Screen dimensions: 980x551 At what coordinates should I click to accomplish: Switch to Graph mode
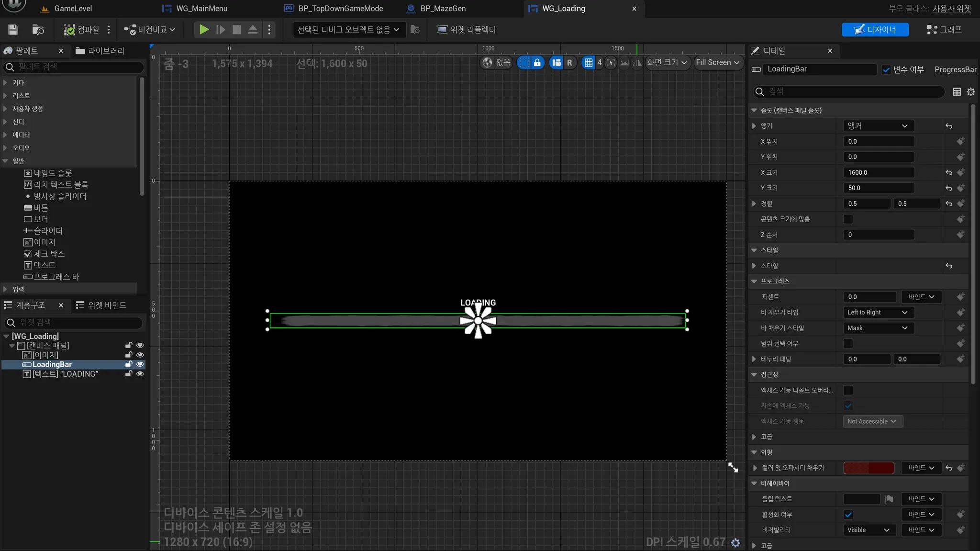[944, 30]
